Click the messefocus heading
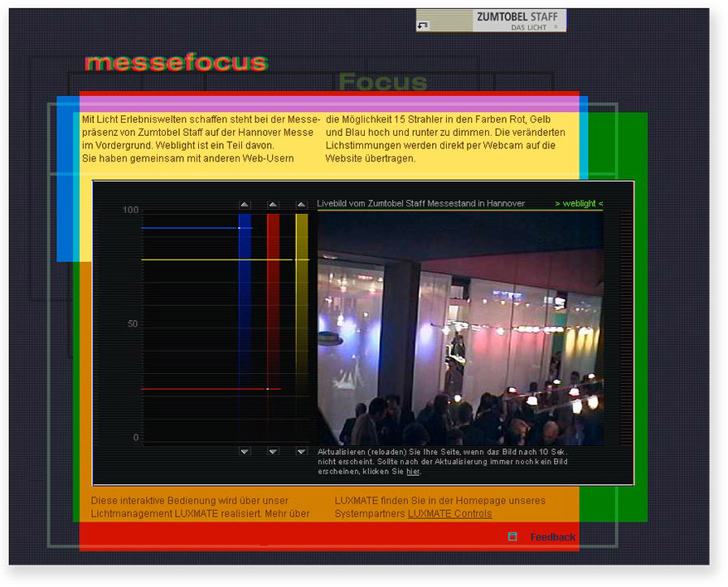 [x=176, y=63]
